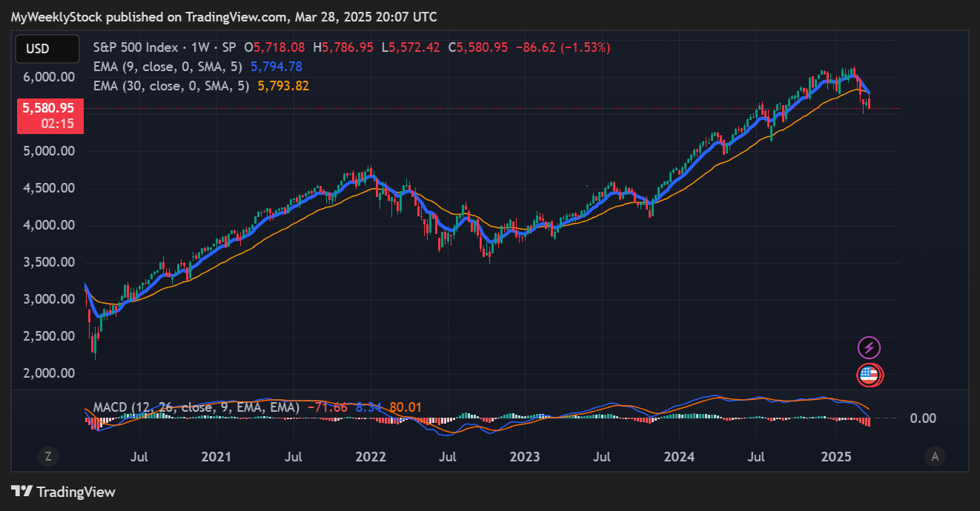Click the 3,500.00 price axis label
The height and width of the screenshot is (511, 980).
(49, 262)
